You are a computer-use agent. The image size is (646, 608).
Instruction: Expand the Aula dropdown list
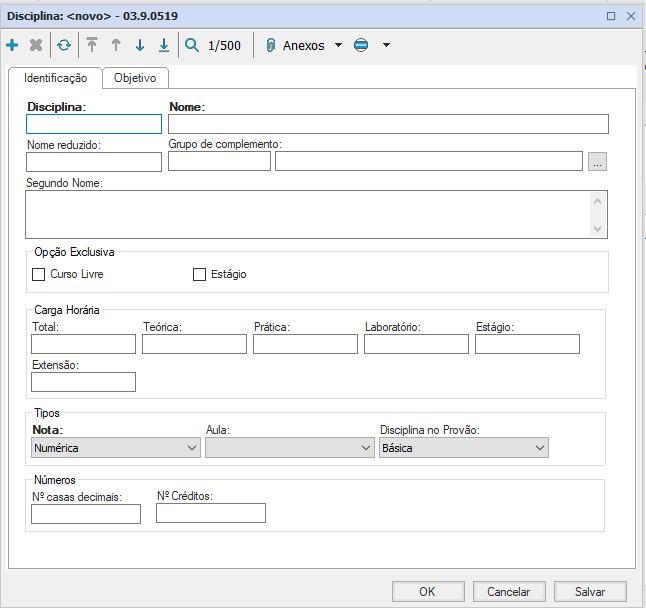pos(289,449)
